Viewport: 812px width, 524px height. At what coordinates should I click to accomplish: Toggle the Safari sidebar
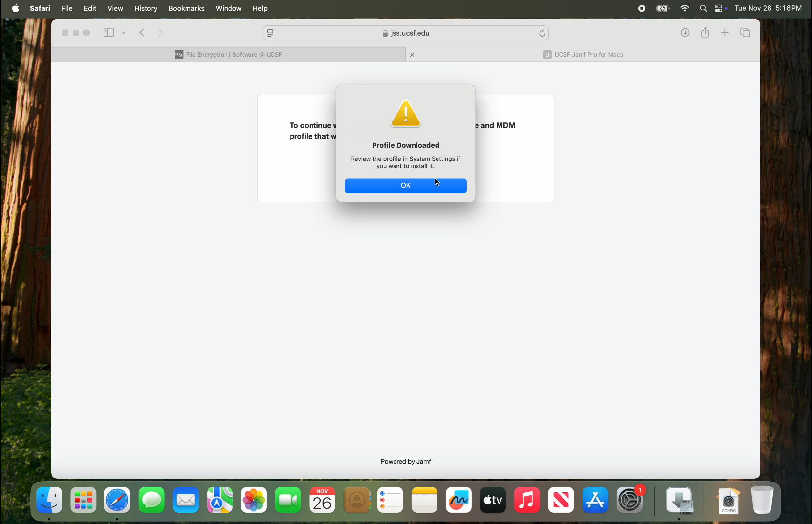pyautogui.click(x=108, y=33)
